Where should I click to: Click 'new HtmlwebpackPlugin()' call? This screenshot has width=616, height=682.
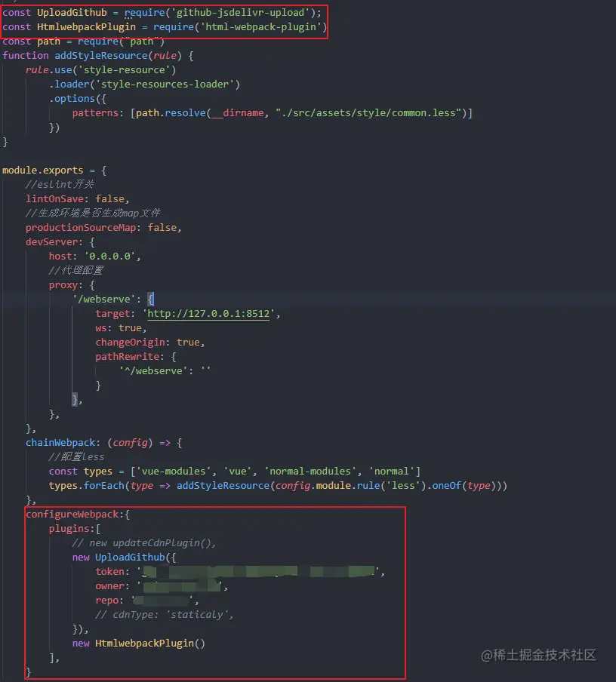pyautogui.click(x=138, y=644)
